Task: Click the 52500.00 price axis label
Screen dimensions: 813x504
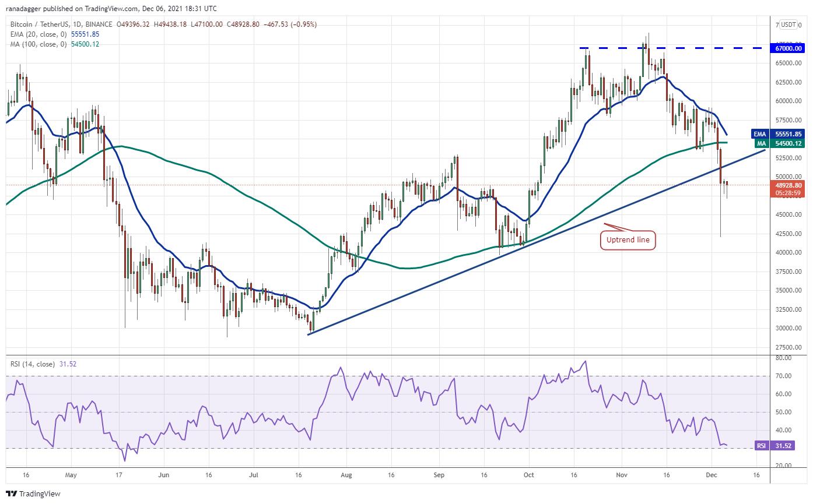Action: [x=789, y=158]
